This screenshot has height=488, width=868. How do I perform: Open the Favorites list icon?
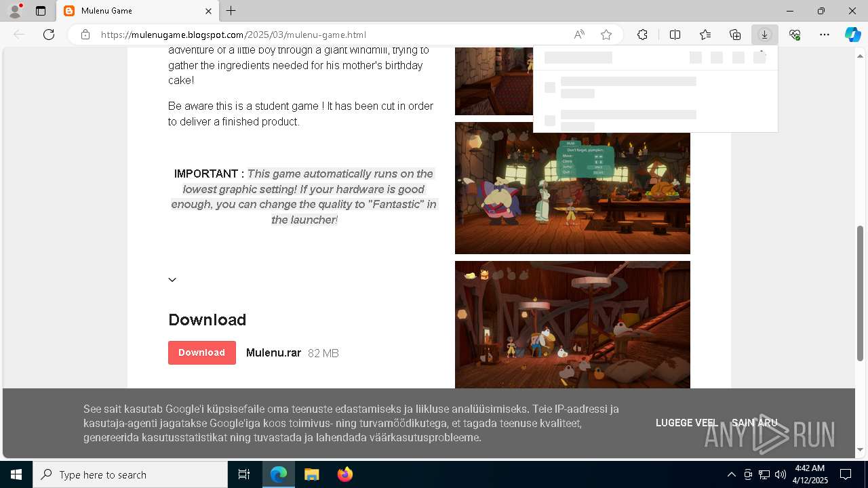point(705,35)
